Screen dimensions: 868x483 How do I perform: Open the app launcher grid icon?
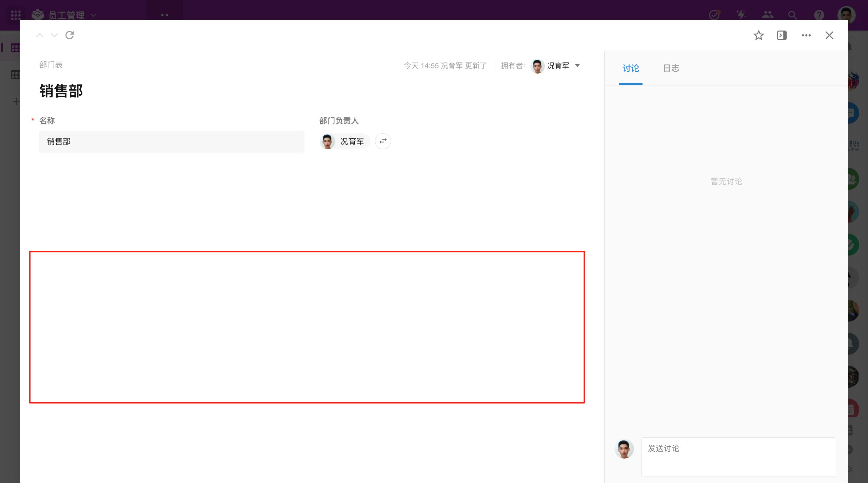pyautogui.click(x=16, y=15)
